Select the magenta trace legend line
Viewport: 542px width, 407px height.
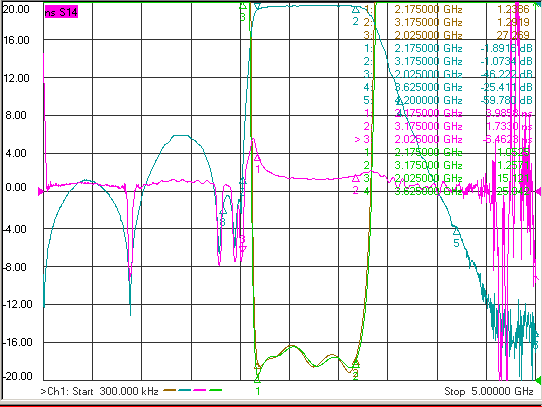tap(199, 390)
